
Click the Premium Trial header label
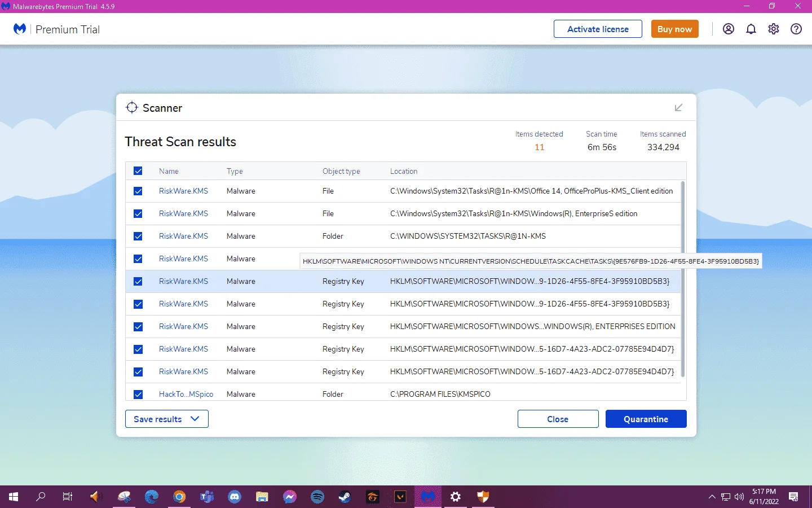coord(68,29)
